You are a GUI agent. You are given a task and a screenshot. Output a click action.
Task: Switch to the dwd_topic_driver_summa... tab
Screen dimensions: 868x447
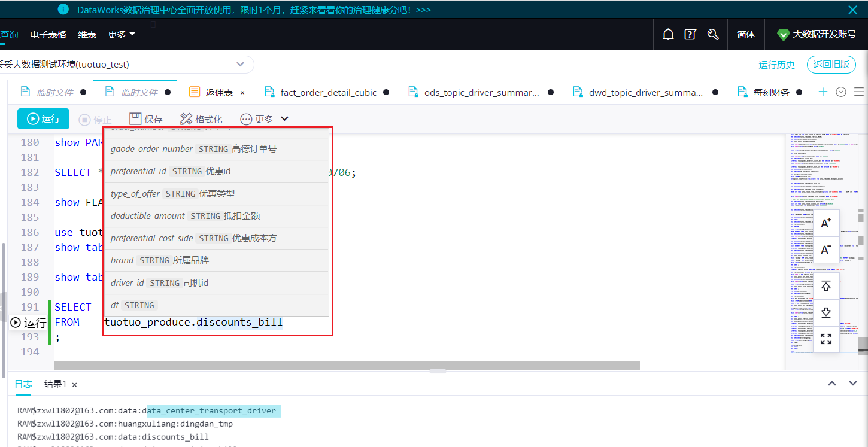point(645,92)
